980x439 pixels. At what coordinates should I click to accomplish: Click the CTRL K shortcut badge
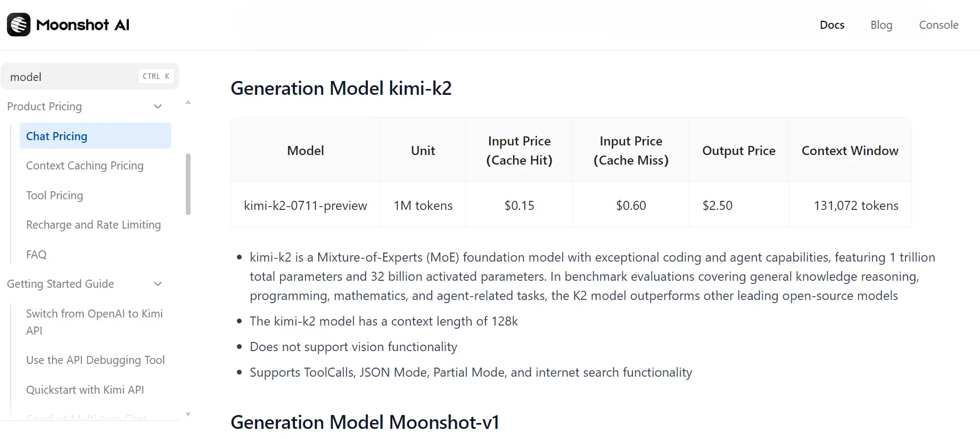155,76
